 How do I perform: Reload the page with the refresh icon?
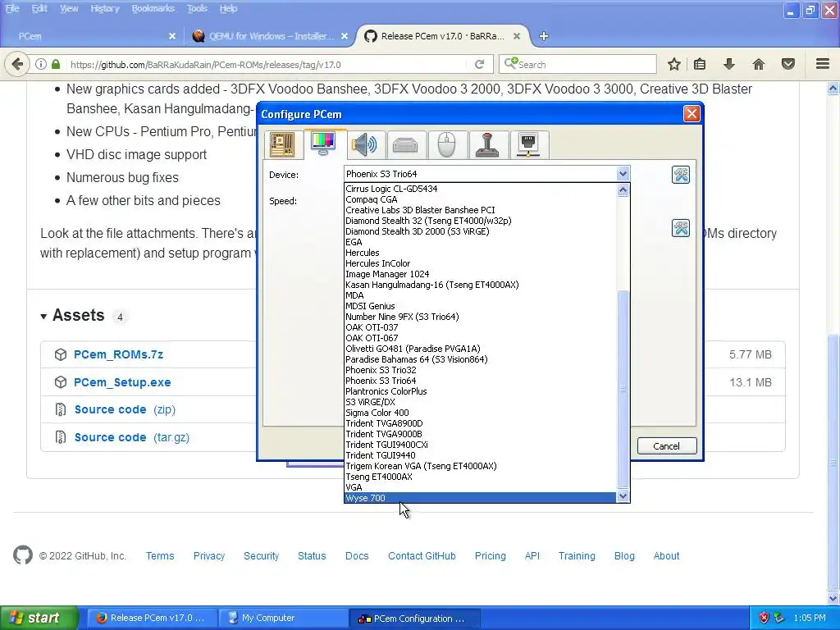479,64
